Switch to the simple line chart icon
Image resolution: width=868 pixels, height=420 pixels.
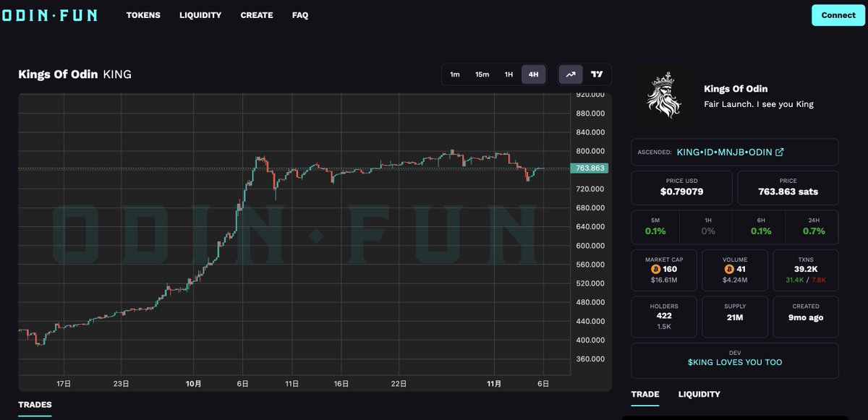[571, 74]
